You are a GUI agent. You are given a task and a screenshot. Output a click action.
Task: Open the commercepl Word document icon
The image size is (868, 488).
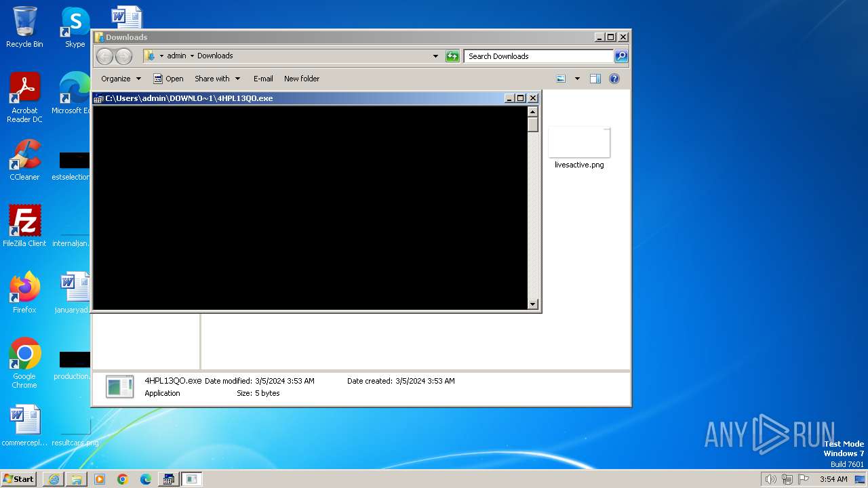click(24, 426)
